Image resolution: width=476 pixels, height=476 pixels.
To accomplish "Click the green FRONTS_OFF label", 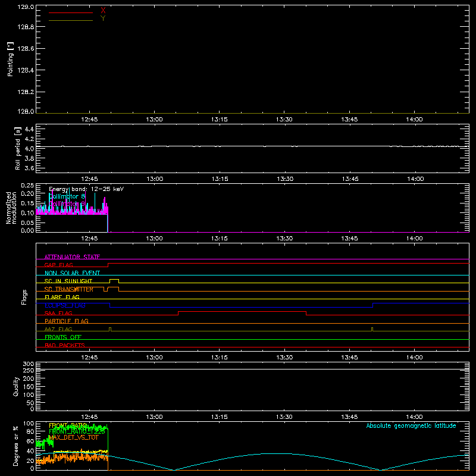I will (63, 337).
